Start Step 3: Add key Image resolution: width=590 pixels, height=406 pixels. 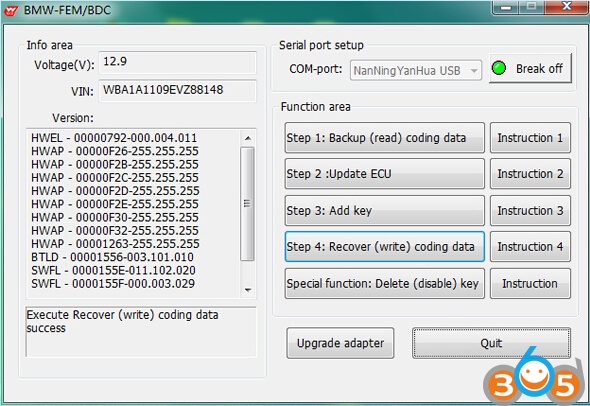385,210
